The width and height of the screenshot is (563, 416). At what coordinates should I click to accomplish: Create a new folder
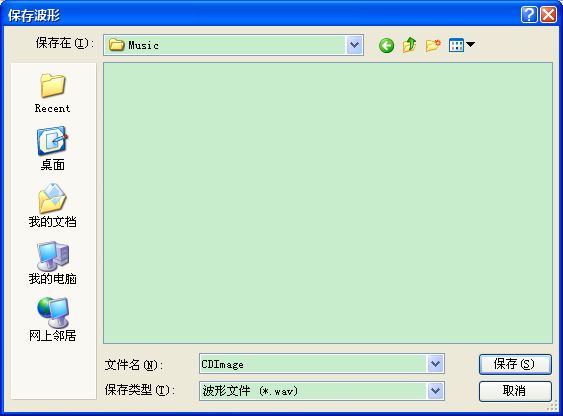click(433, 45)
